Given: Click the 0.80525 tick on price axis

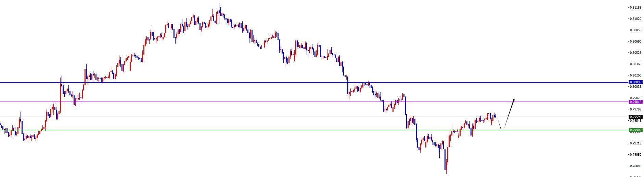Looking at the screenshot, I should click(x=636, y=53).
